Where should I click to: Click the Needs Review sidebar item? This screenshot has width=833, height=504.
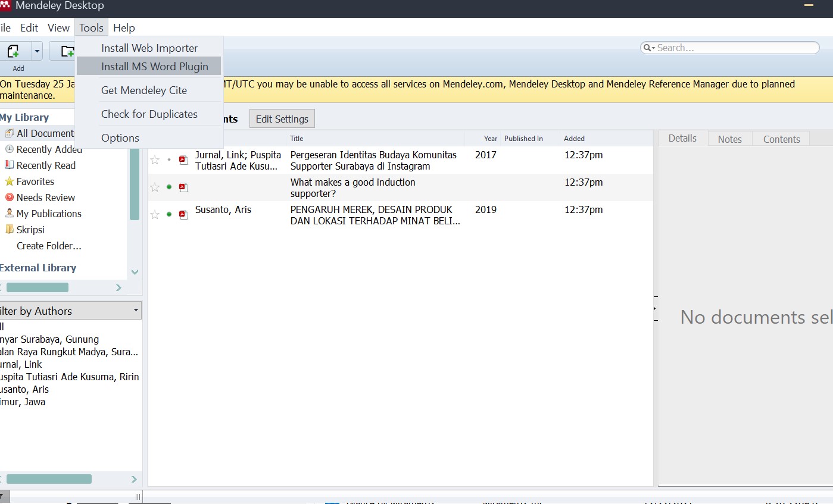coord(45,198)
